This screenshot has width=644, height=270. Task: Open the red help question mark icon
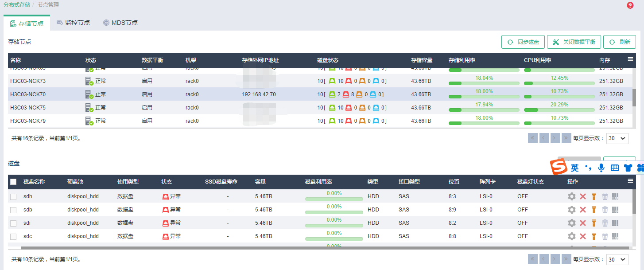tap(630, 5)
